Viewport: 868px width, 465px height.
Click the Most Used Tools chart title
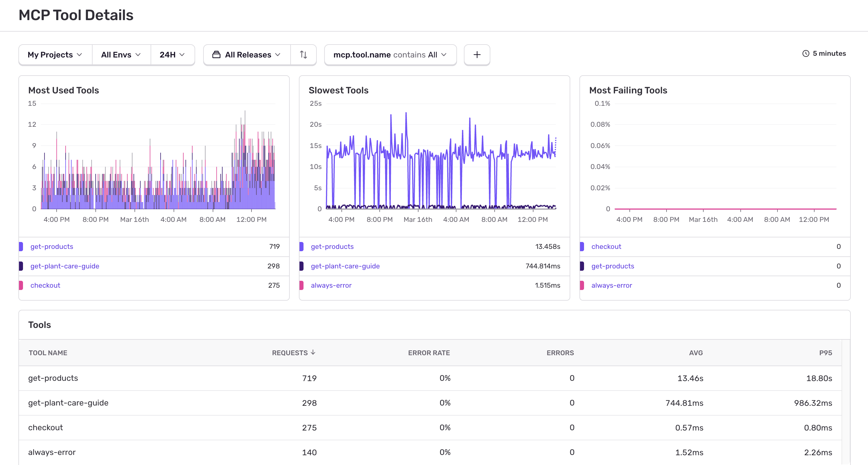64,90
